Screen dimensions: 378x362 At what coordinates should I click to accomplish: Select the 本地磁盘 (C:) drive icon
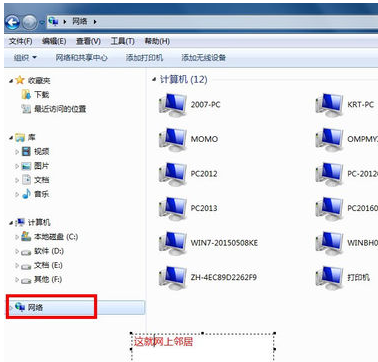click(26, 237)
